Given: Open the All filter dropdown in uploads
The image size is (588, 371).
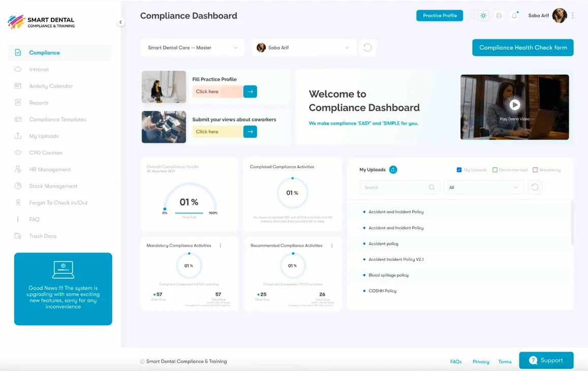Looking at the screenshot, I should (484, 187).
